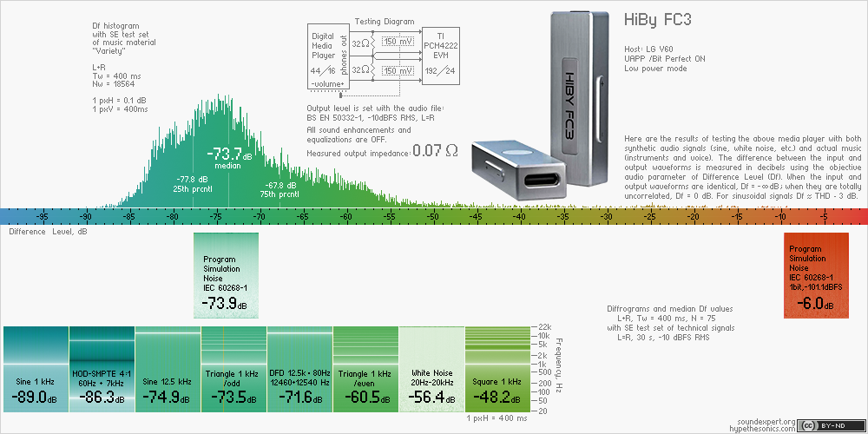The width and height of the screenshot is (868, 434).
Task: Click the 1 pxH = 400 ms note
Action: pos(496,418)
